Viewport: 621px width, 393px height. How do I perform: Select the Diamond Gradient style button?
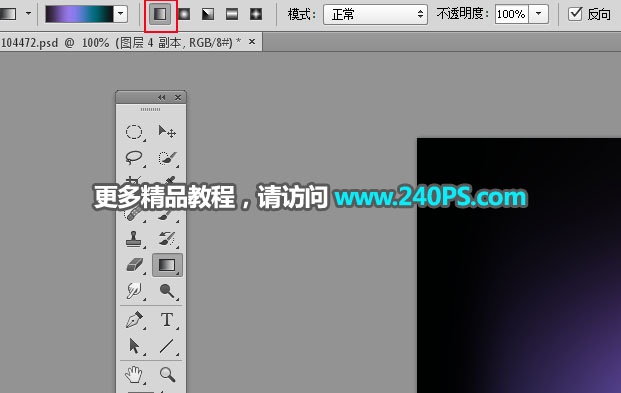256,15
